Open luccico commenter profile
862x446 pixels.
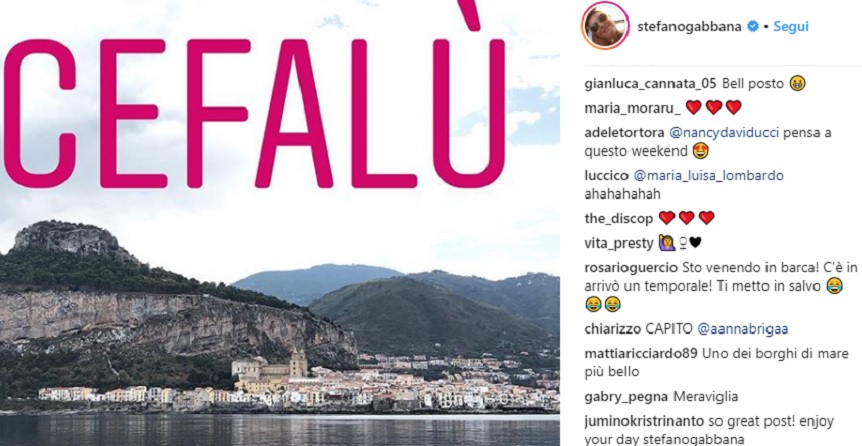[606, 176]
